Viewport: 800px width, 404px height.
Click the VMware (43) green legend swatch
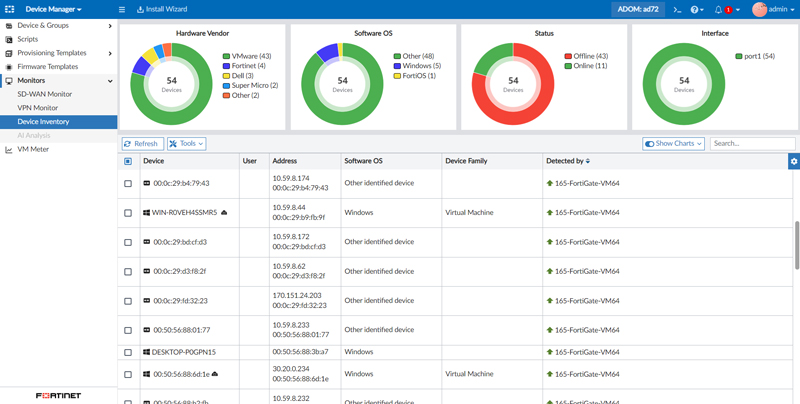point(226,57)
